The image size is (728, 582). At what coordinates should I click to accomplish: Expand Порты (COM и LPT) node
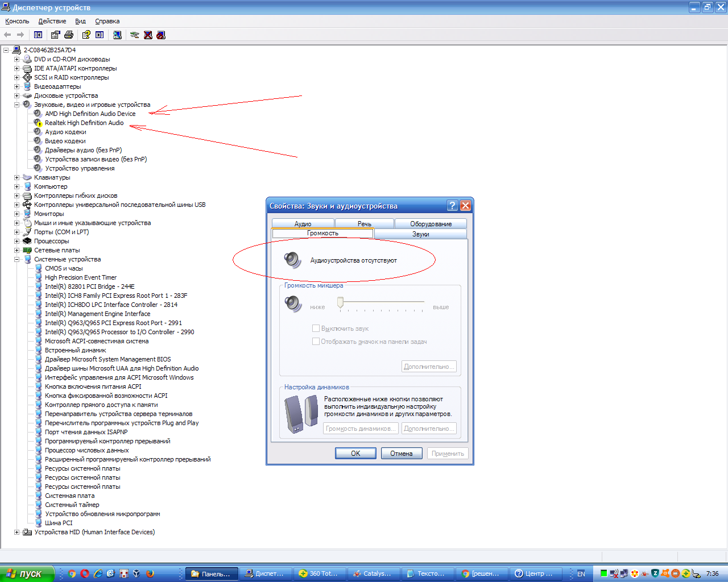(x=17, y=232)
